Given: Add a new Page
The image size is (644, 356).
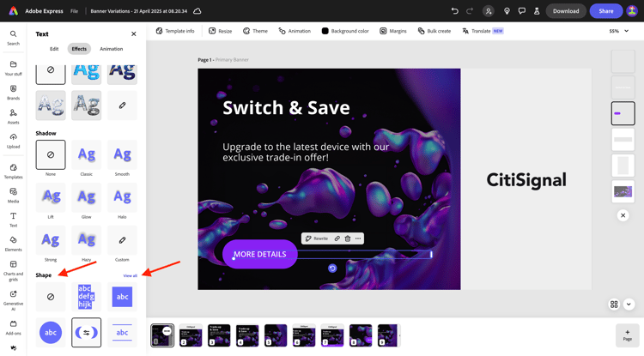Looking at the screenshot, I should (x=627, y=335).
